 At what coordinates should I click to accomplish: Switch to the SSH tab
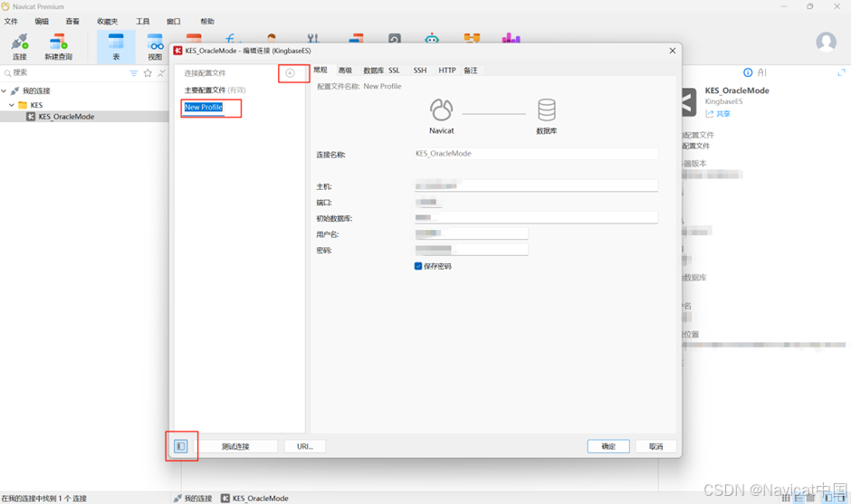[x=420, y=71]
